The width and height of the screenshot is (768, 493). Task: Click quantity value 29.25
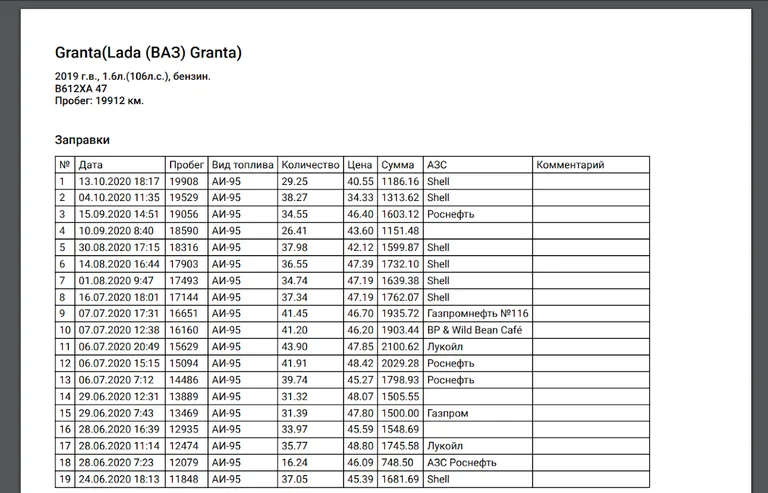click(x=294, y=182)
